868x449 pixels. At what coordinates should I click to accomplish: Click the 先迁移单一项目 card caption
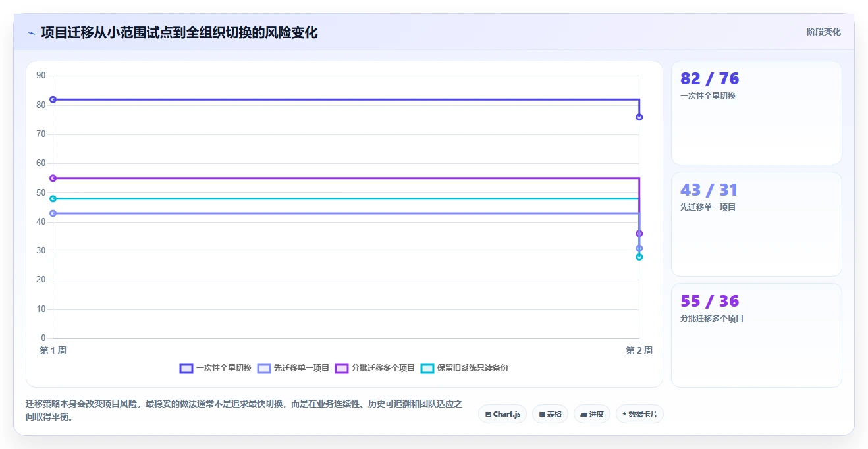click(708, 207)
